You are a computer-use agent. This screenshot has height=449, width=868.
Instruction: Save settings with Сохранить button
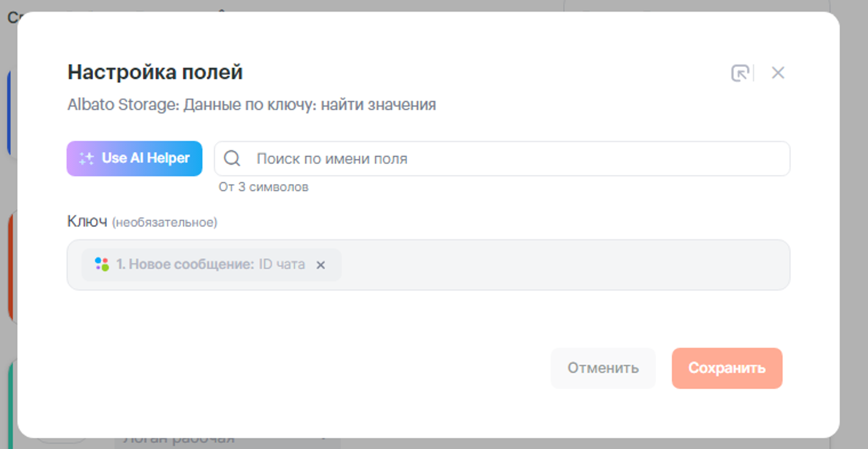(726, 368)
